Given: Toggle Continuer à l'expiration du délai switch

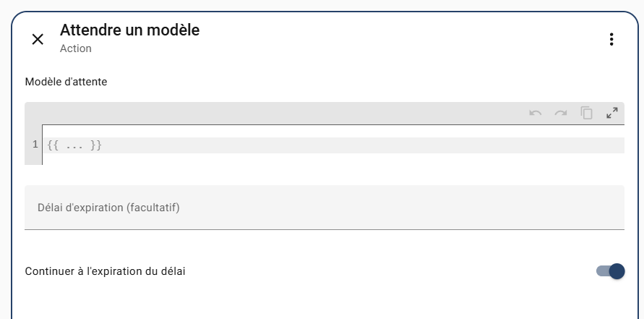Looking at the screenshot, I should click(x=611, y=271).
